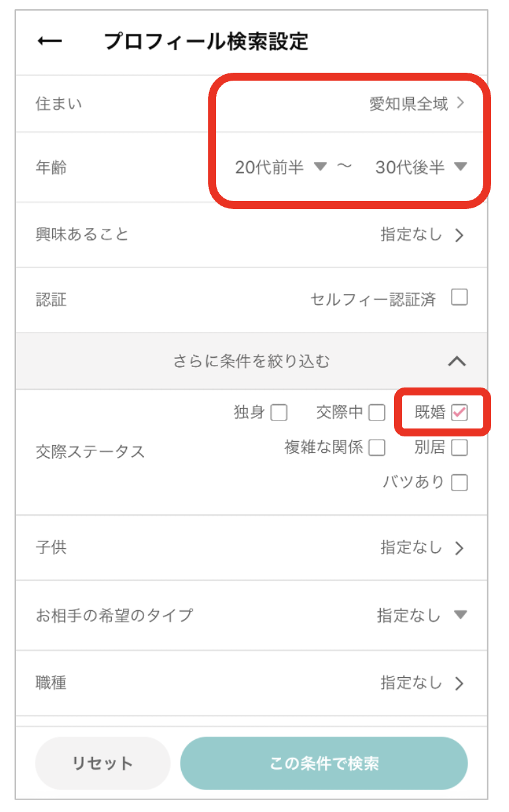Viewport: 509px width, 812px height.
Task: Uncheck the 既婚 status checkbox
Action: click(459, 413)
